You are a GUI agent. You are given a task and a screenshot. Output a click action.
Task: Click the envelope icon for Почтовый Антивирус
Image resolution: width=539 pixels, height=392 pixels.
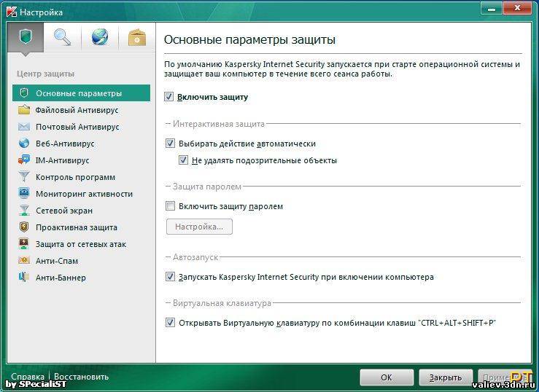[x=24, y=127]
